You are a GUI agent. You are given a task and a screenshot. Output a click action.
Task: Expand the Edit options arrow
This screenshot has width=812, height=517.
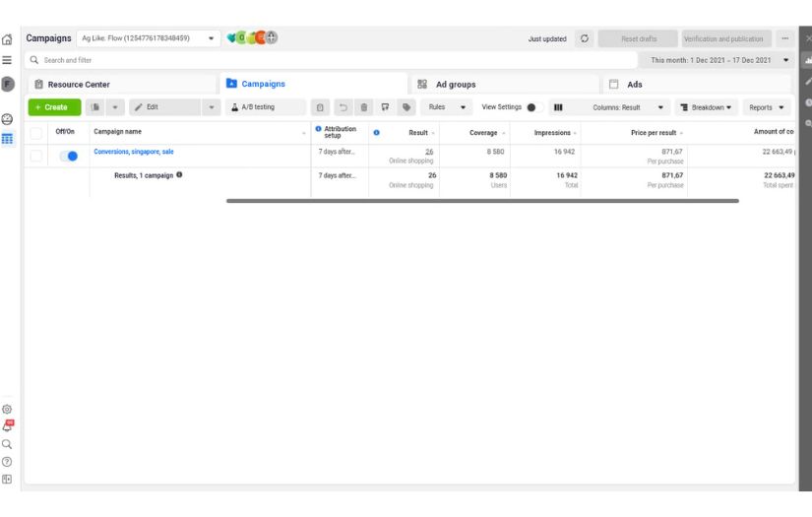(x=212, y=107)
